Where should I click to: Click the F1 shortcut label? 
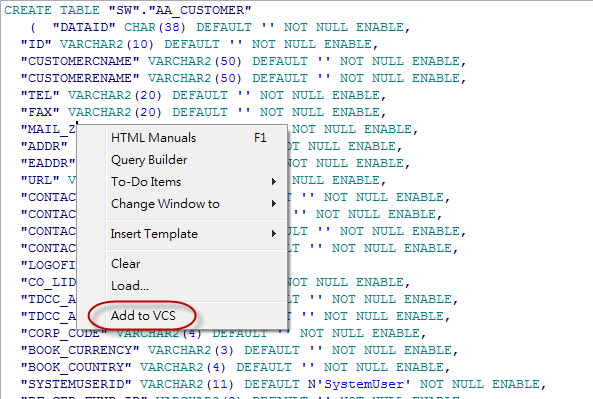[260, 138]
